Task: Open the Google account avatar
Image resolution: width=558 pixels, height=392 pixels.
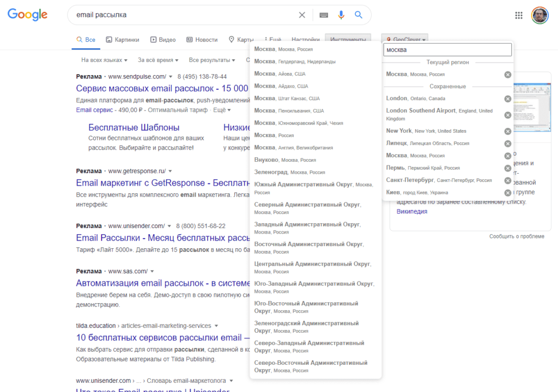Action: click(540, 15)
